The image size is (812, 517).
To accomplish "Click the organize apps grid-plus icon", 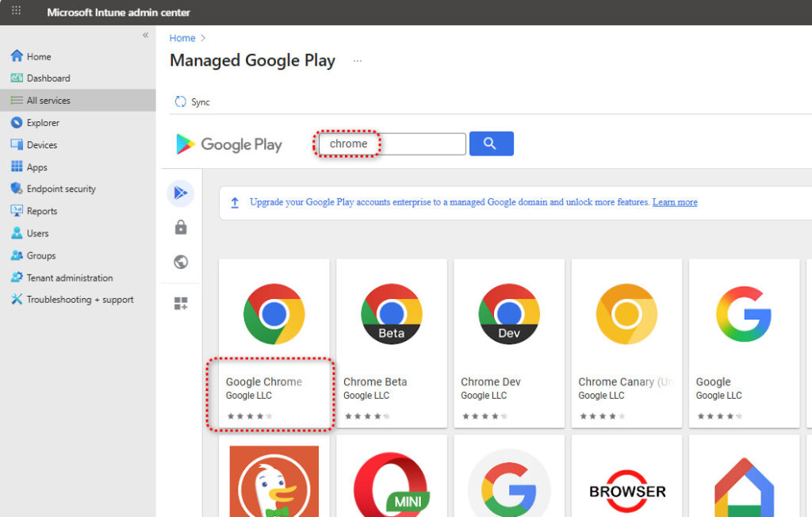I will coord(181,304).
